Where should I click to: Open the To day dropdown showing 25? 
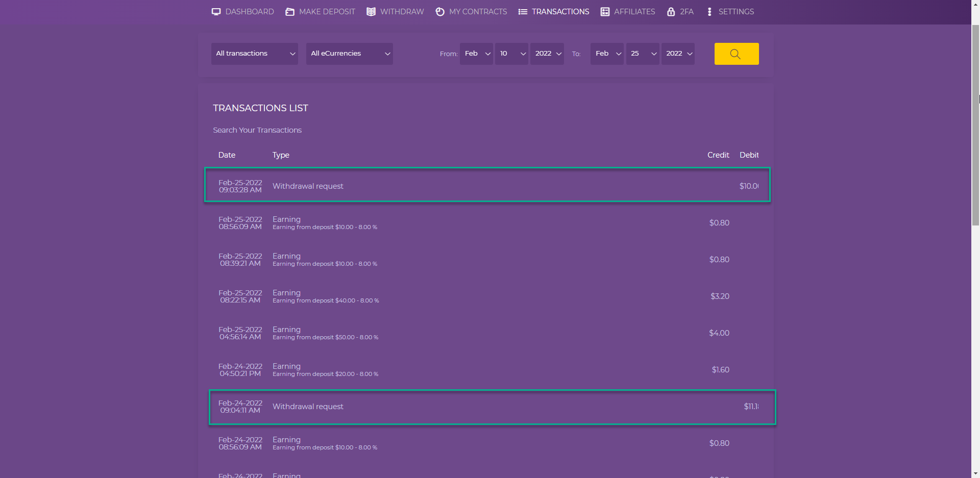(x=643, y=54)
